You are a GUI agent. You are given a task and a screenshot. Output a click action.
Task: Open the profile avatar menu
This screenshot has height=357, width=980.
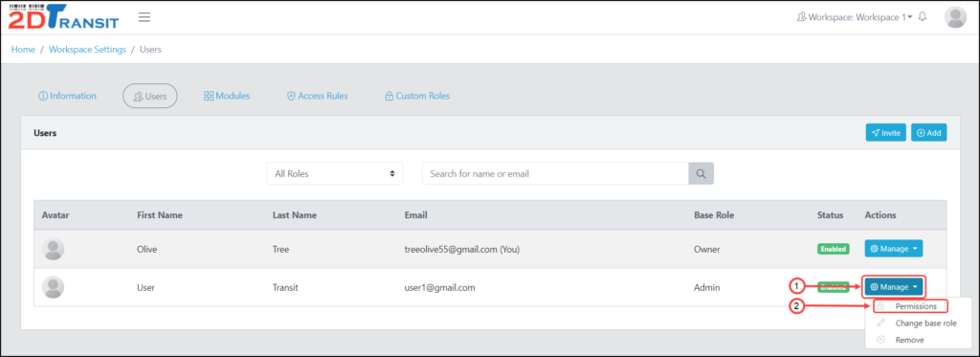point(956,17)
